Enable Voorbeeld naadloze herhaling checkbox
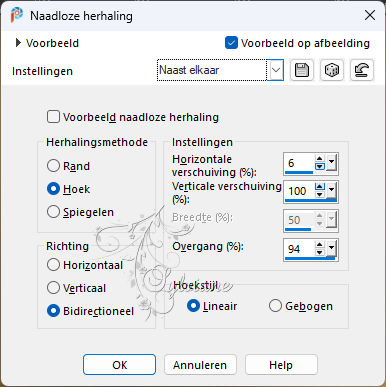 pos(53,117)
